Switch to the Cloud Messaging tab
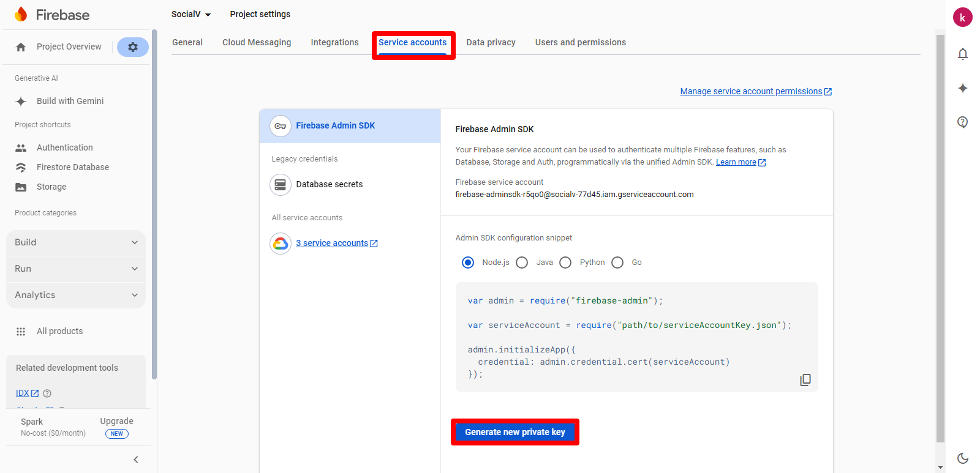This screenshot has height=473, width=980. pos(257,42)
